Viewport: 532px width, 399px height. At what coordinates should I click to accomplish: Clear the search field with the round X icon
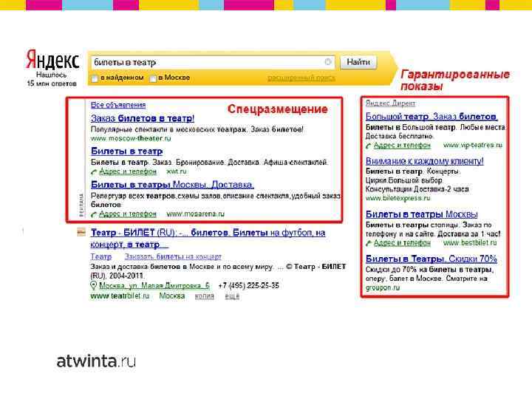click(328, 62)
